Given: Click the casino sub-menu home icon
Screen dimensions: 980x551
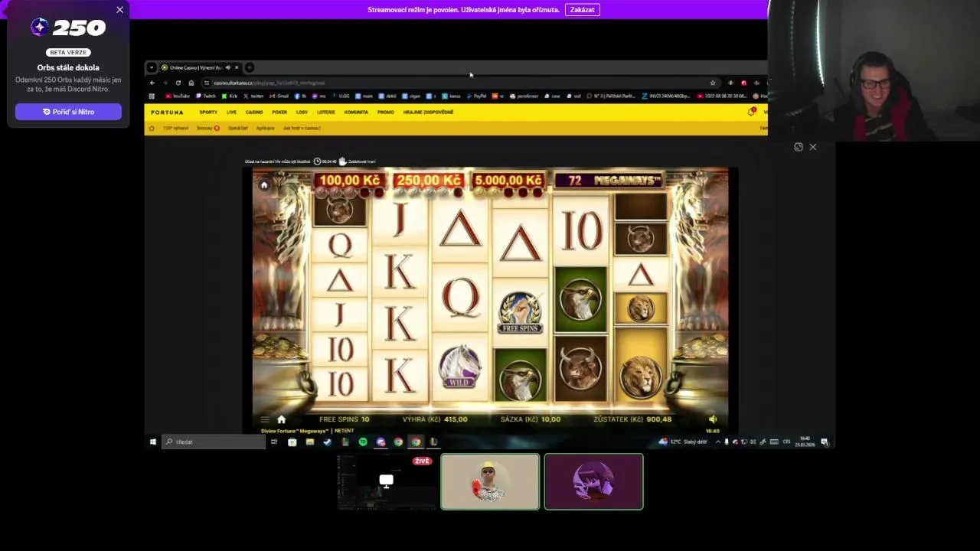Looking at the screenshot, I should coord(152,129).
